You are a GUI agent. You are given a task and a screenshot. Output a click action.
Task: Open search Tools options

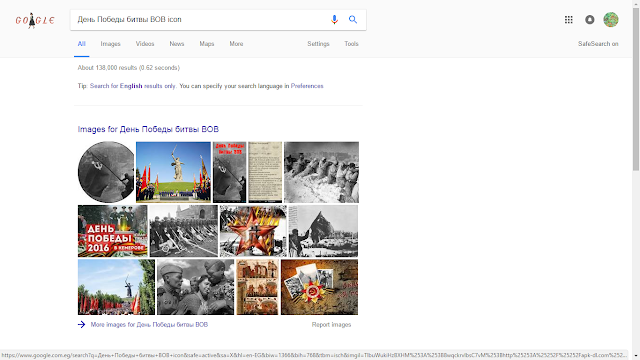click(351, 44)
